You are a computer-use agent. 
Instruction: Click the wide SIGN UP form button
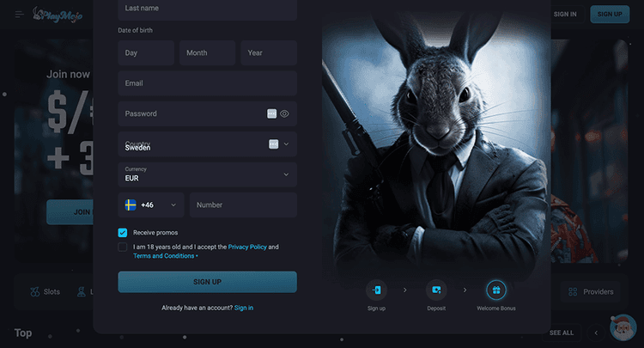pyautogui.click(x=208, y=282)
